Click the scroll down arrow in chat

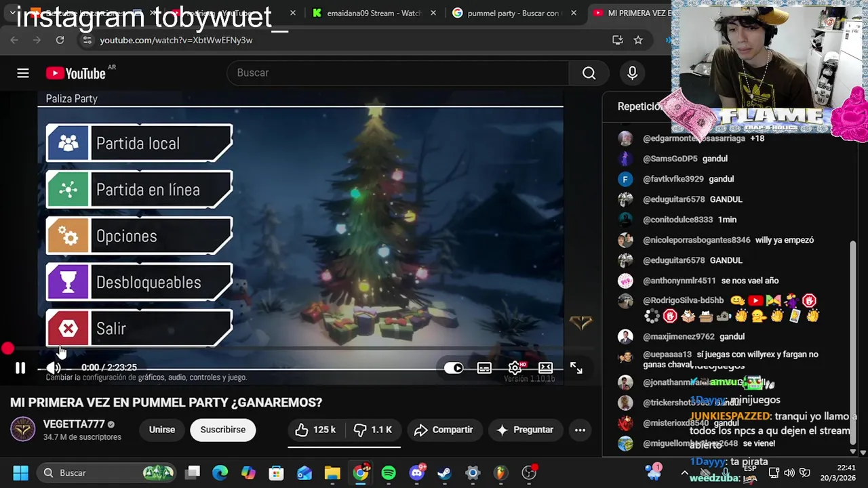tap(853, 452)
